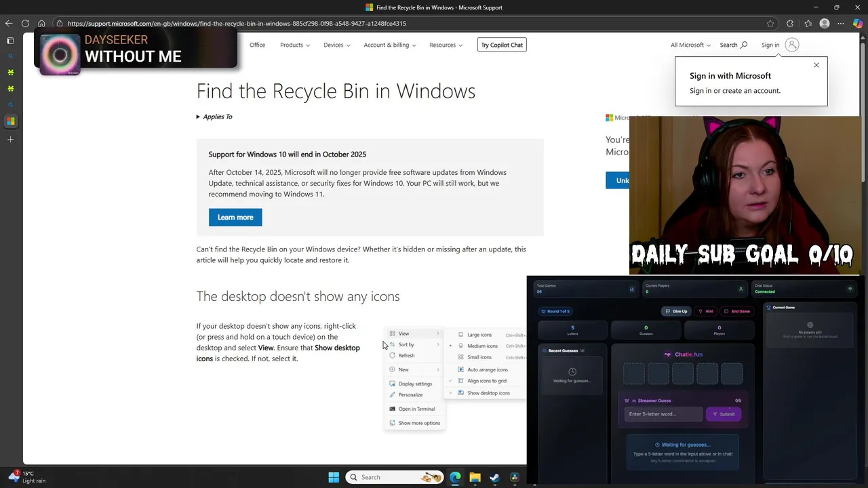This screenshot has height=488, width=868.
Task: Click the Enter 5-letter word input
Action: click(x=663, y=414)
